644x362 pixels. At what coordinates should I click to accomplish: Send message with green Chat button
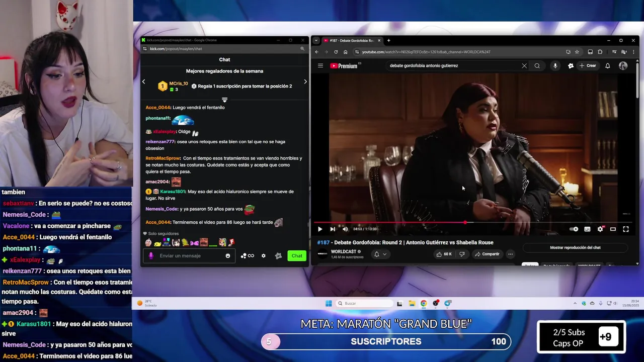pyautogui.click(x=297, y=256)
